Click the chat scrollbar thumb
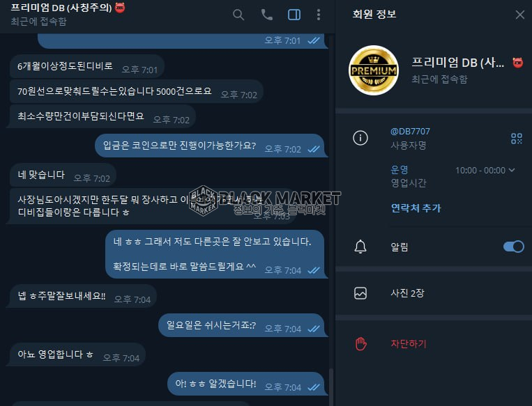 [330, 387]
